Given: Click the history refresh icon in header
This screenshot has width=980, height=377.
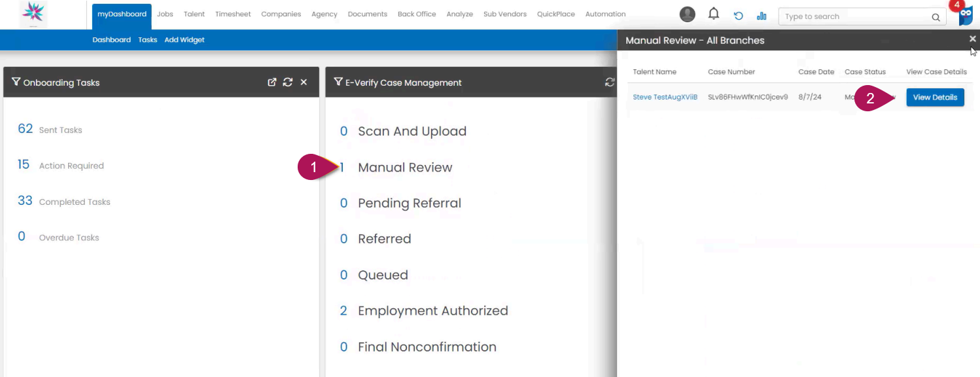Looking at the screenshot, I should click(x=739, y=16).
